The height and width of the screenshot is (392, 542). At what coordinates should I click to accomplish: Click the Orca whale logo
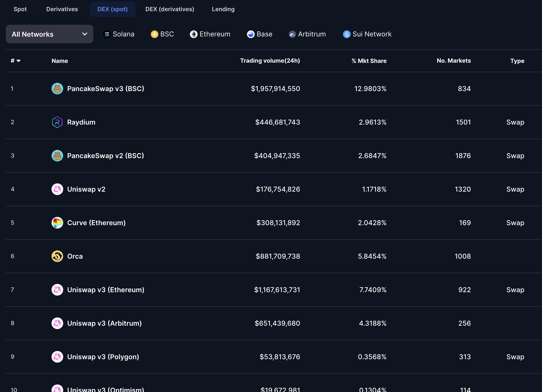[57, 256]
